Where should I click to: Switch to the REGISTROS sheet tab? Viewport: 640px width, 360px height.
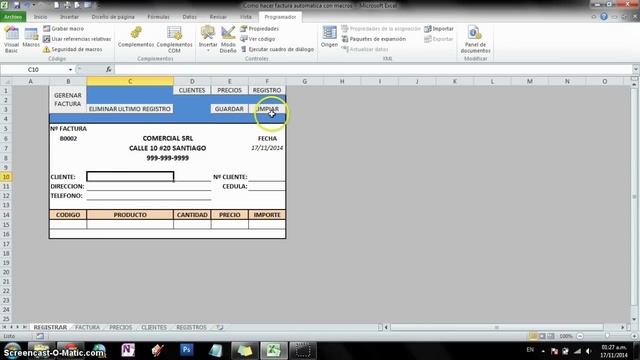click(x=191, y=327)
